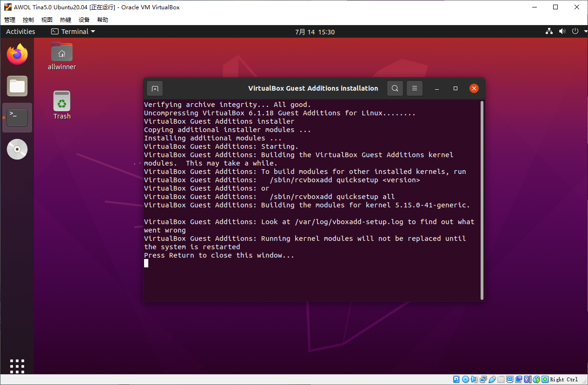The height and width of the screenshot is (385, 588).
Task: Open the 设备 menu in VirtualBox
Action: pos(84,20)
